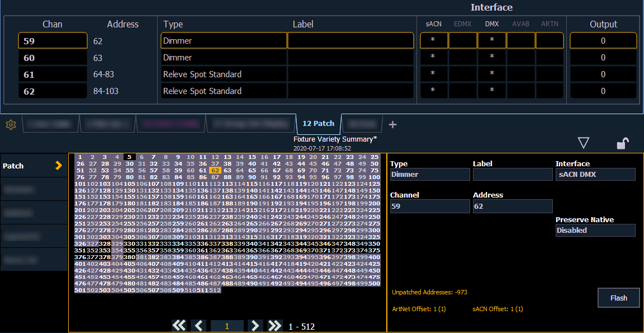Select the Patch sidebar item

(x=34, y=166)
